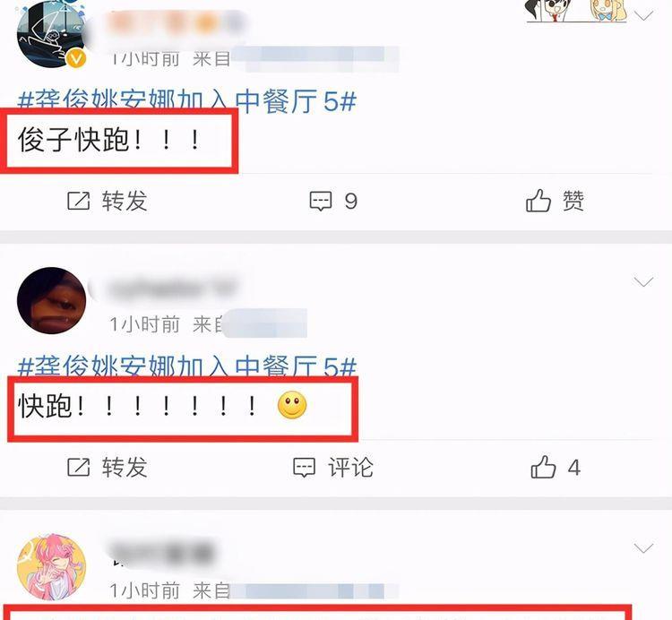
Task: Expand options chevron on first post
Action: click(x=643, y=16)
